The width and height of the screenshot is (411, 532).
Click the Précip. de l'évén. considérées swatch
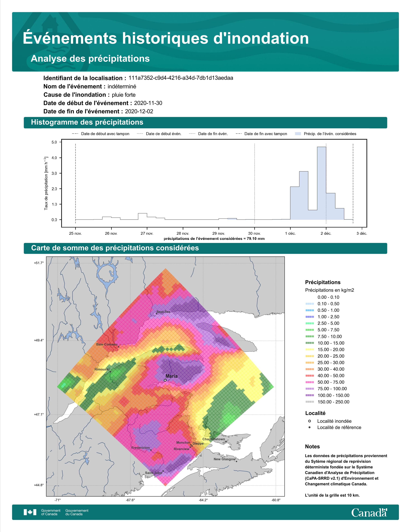tap(298, 134)
